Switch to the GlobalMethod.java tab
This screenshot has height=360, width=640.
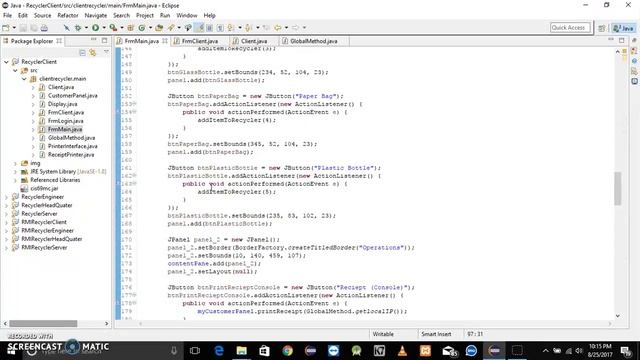[x=313, y=41]
